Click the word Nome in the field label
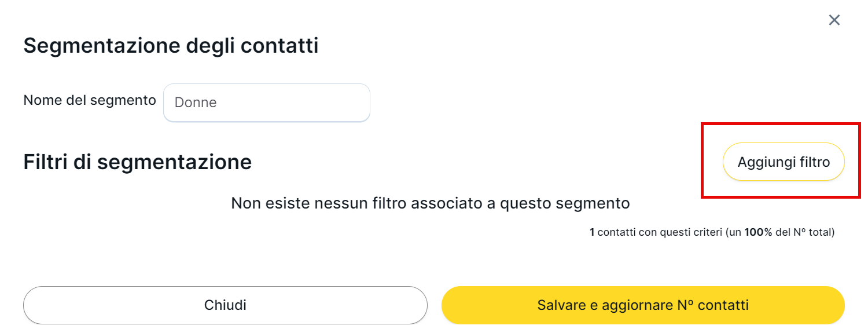The image size is (868, 329). 42,100
